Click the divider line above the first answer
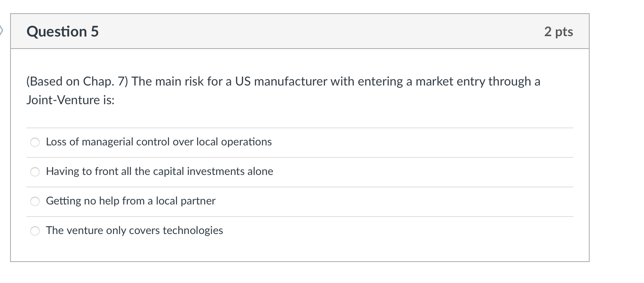This screenshot has height=283, width=644. click(299, 127)
